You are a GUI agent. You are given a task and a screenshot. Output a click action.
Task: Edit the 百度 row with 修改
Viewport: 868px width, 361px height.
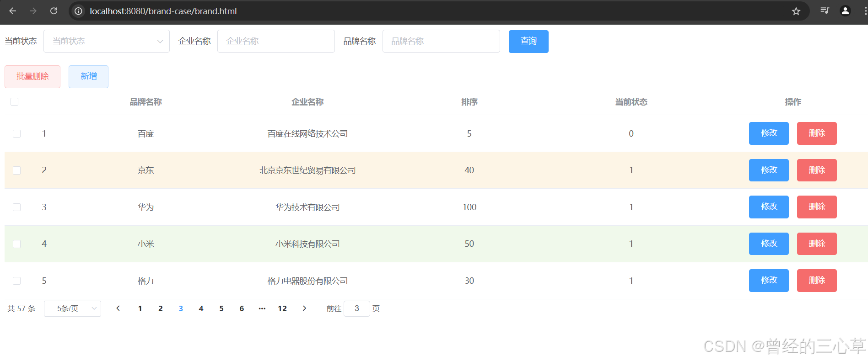(x=769, y=133)
